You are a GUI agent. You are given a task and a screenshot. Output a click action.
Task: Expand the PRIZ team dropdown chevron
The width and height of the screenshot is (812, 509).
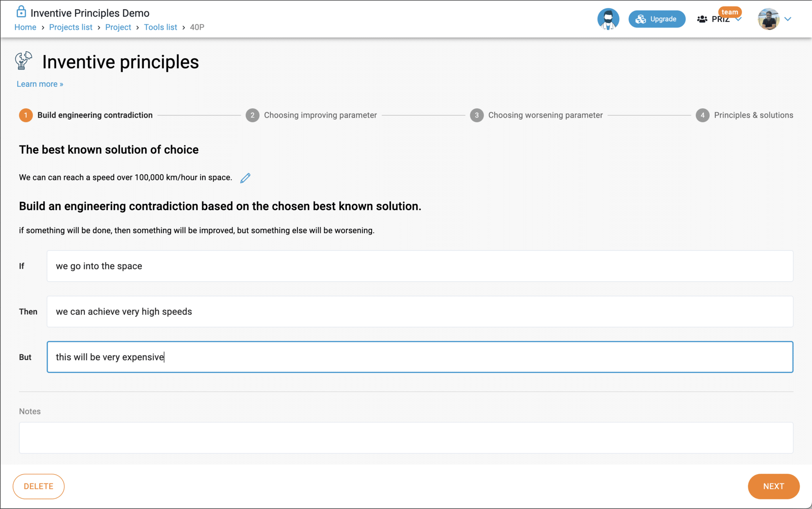[x=739, y=19]
